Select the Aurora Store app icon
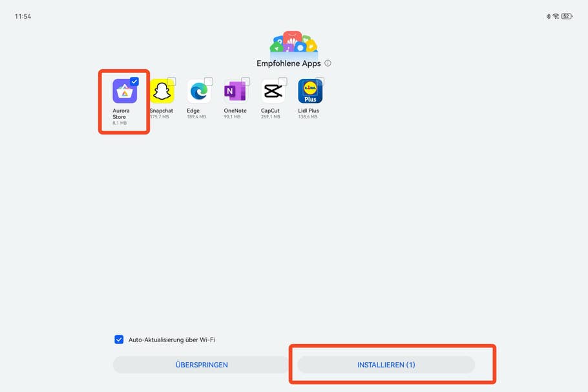Viewport: 588px width, 392px height. point(123,91)
